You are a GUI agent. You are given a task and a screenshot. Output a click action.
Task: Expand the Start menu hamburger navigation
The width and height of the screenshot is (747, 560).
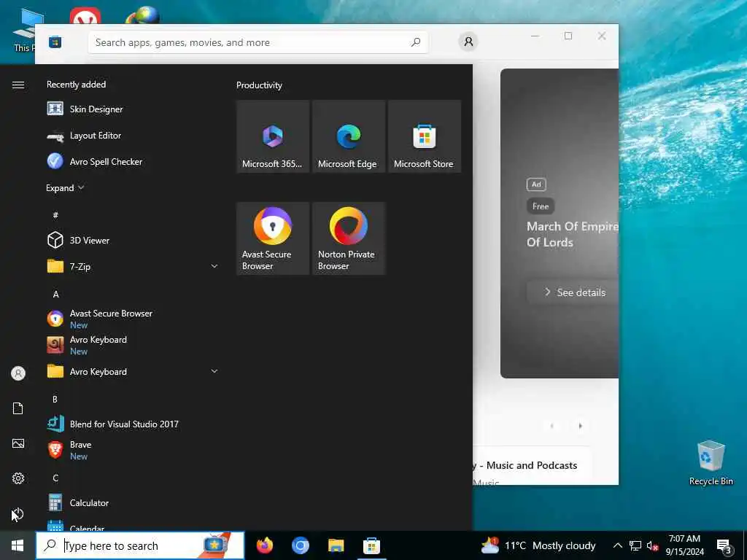(x=18, y=85)
